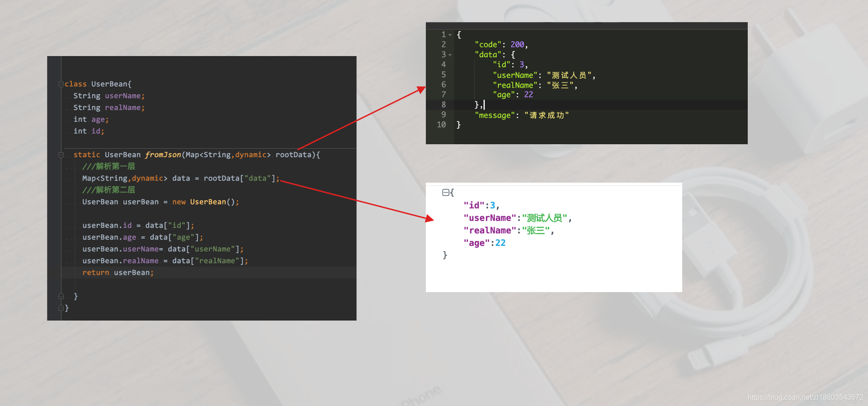Collapse the UserBean class fold marker

(x=61, y=84)
